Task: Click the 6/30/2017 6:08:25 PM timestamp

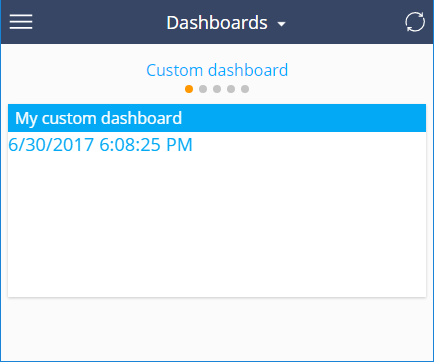Action: point(100,145)
